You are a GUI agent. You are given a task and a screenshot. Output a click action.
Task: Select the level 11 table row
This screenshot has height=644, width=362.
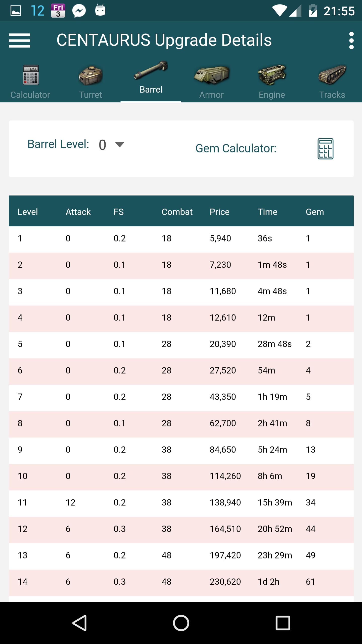(181, 502)
